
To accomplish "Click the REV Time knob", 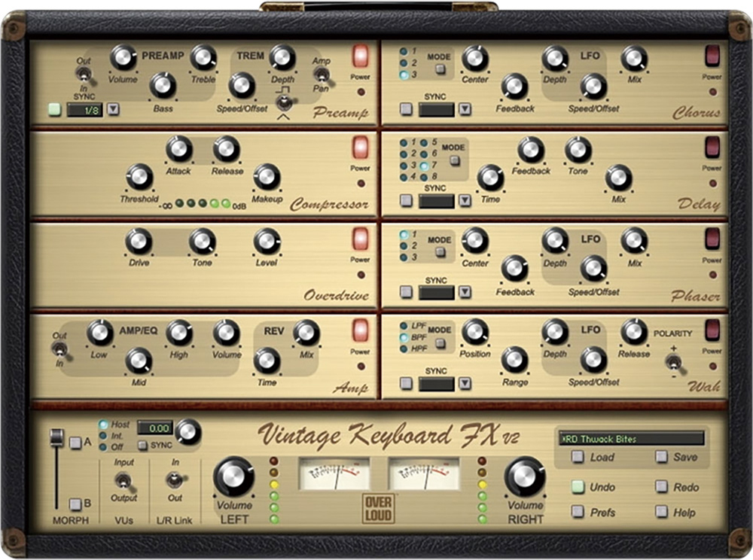I will [267, 361].
